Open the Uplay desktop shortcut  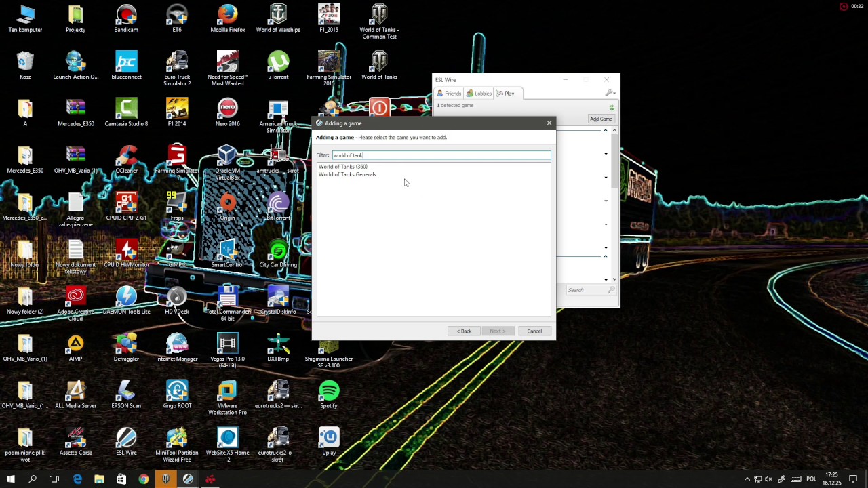(329, 441)
